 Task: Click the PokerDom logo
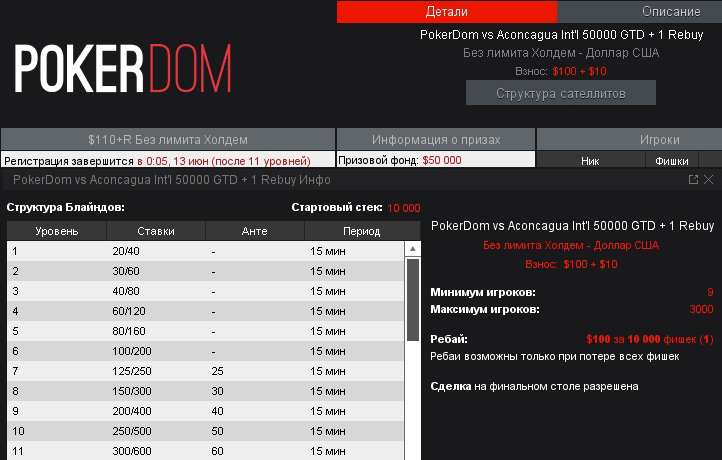(x=122, y=68)
